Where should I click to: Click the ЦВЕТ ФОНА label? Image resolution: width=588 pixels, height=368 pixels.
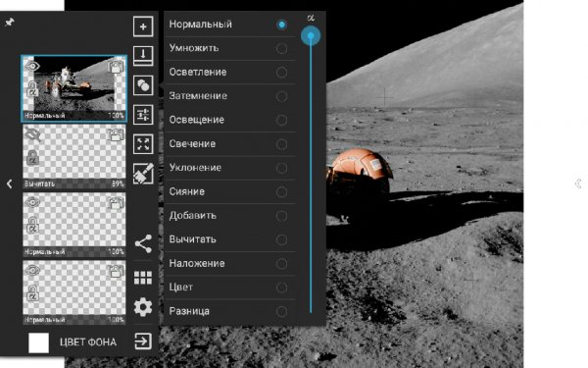click(88, 342)
